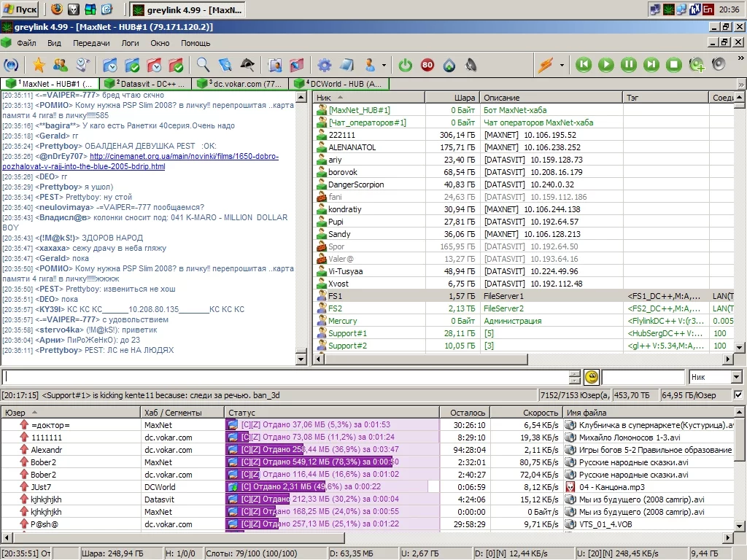The width and height of the screenshot is (747, 560).
Task: Switch to the Datasvit - DC++ hub tab
Action: click(147, 84)
